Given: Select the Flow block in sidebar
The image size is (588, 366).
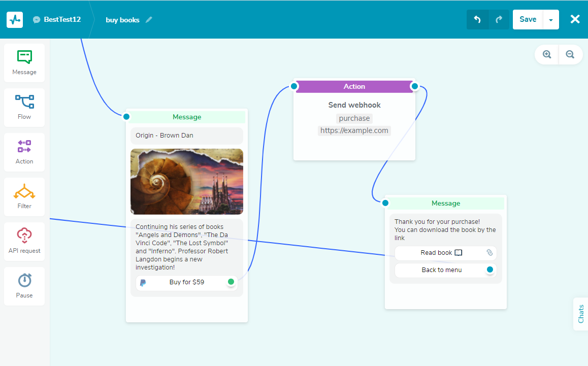Looking at the screenshot, I should (x=24, y=108).
